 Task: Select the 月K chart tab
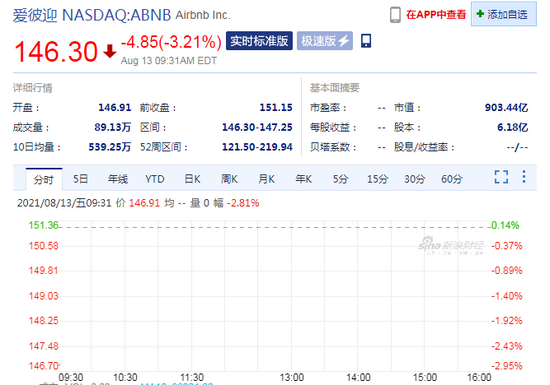point(267,179)
